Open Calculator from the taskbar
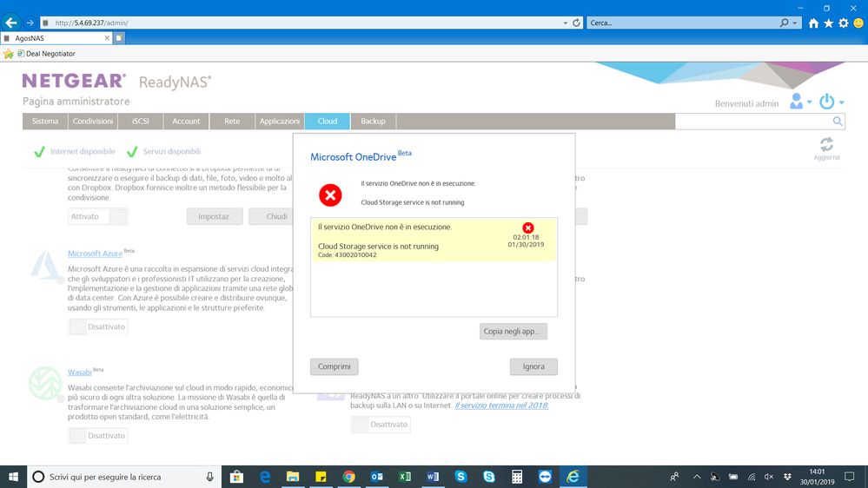868x488 pixels. [x=517, y=477]
